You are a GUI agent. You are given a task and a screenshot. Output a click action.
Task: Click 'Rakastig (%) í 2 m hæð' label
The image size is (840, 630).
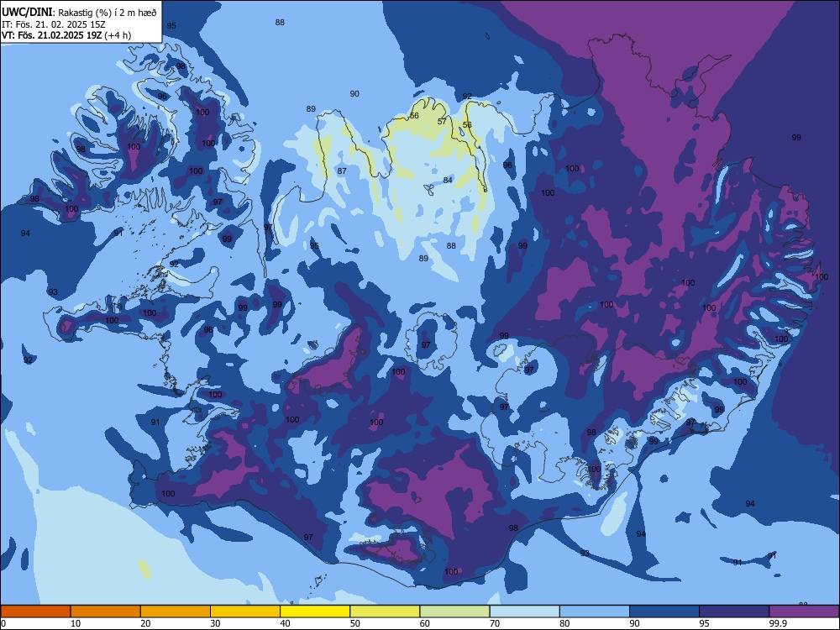(x=108, y=13)
